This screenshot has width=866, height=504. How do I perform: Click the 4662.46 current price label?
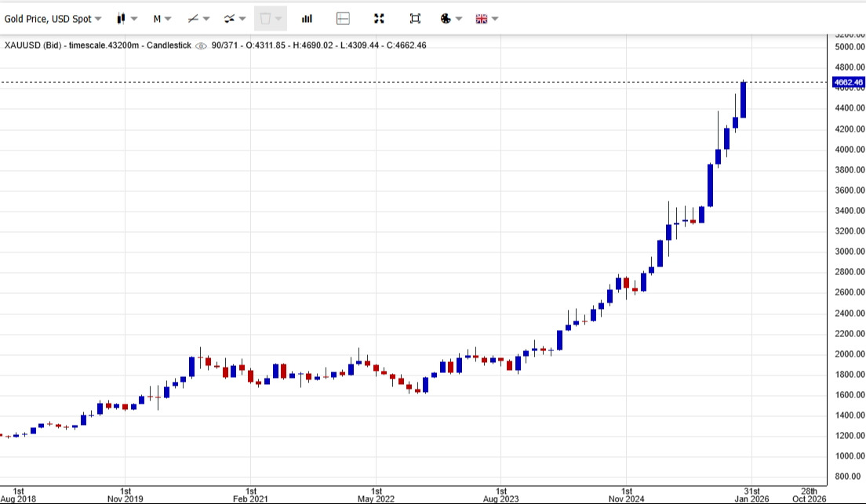(848, 82)
